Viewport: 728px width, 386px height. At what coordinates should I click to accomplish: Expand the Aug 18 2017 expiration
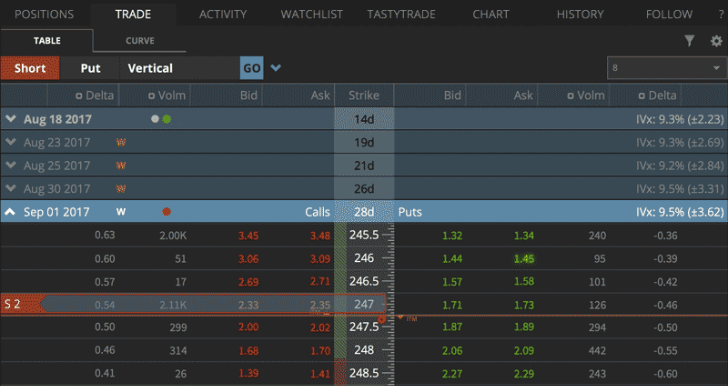coord(10,119)
